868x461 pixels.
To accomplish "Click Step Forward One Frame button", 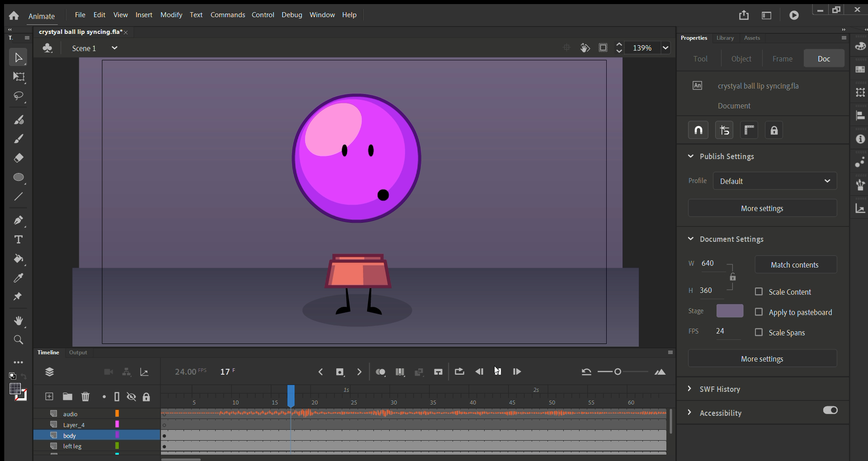I will (x=517, y=372).
